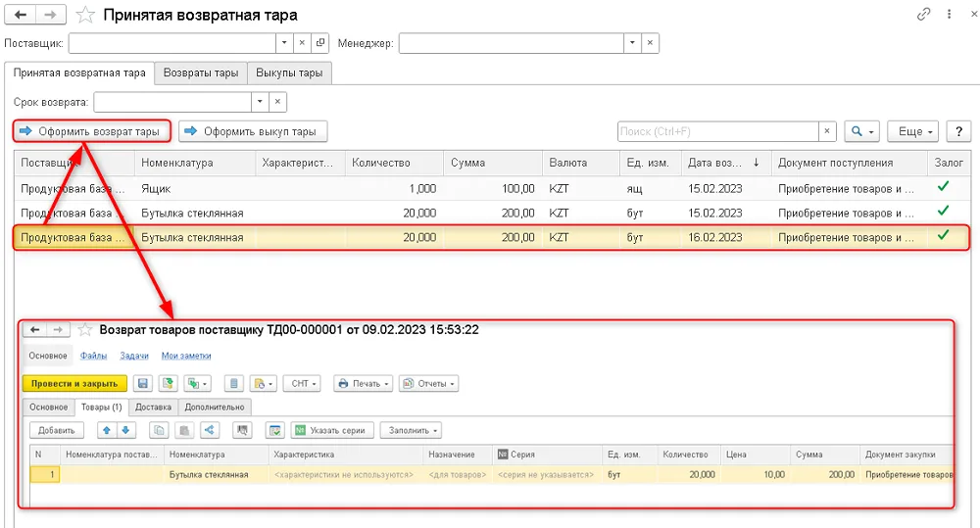Open the Выкупы тары tab
The height and width of the screenshot is (528, 980).
[x=289, y=73]
